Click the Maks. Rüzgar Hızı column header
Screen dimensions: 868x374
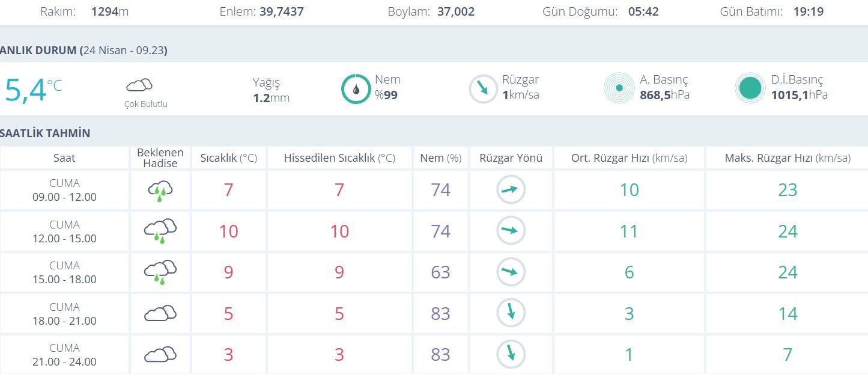point(788,158)
